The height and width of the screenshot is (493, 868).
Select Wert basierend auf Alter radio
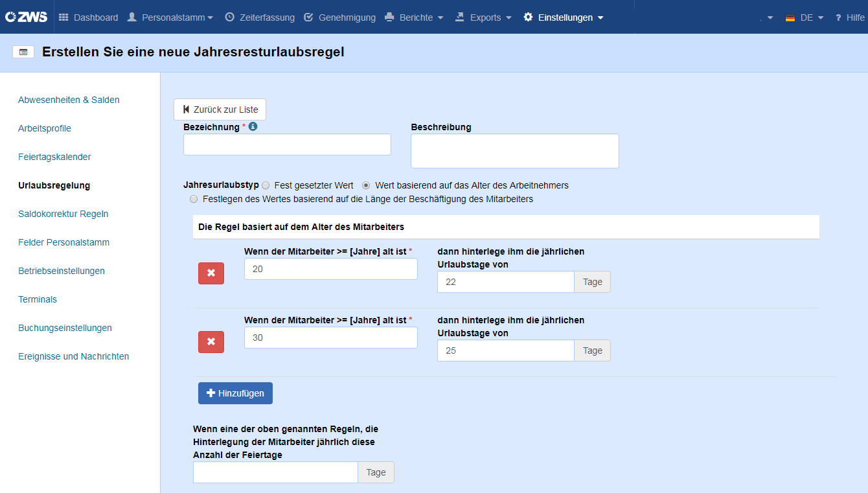coord(366,185)
